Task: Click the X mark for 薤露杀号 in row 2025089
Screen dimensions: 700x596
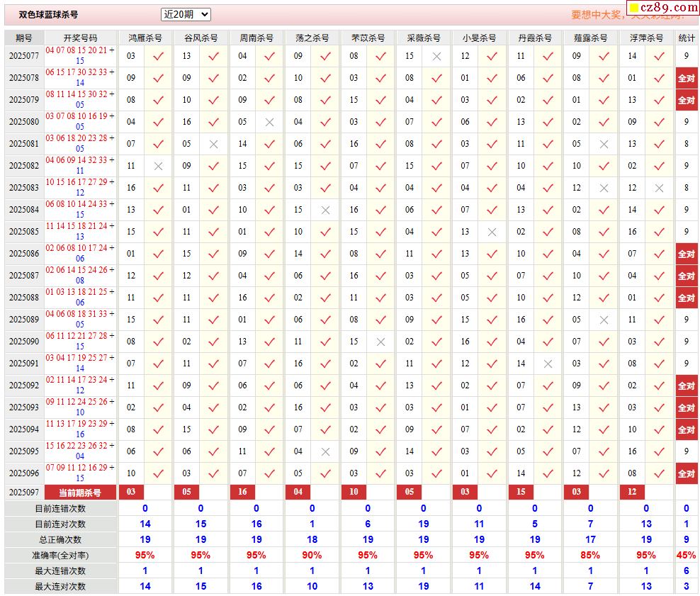Action: pos(604,320)
